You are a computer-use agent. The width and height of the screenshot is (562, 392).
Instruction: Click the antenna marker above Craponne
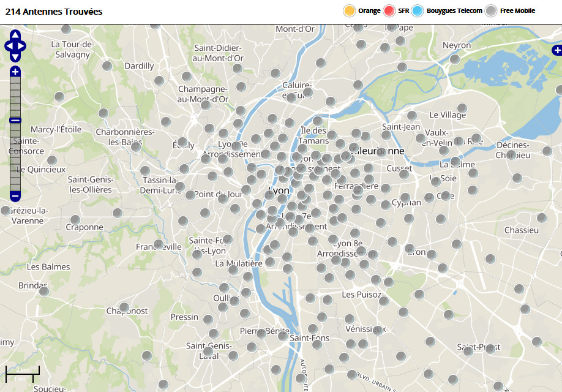point(75,219)
